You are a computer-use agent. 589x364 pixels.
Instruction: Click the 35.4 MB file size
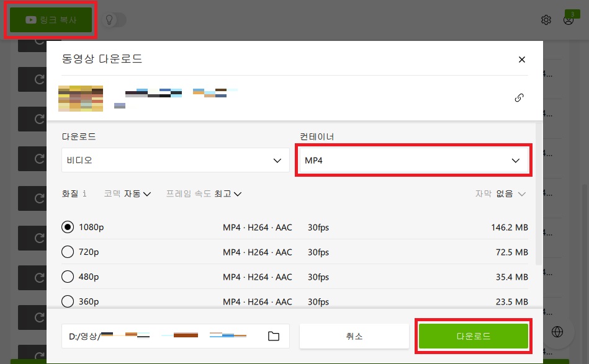click(511, 277)
